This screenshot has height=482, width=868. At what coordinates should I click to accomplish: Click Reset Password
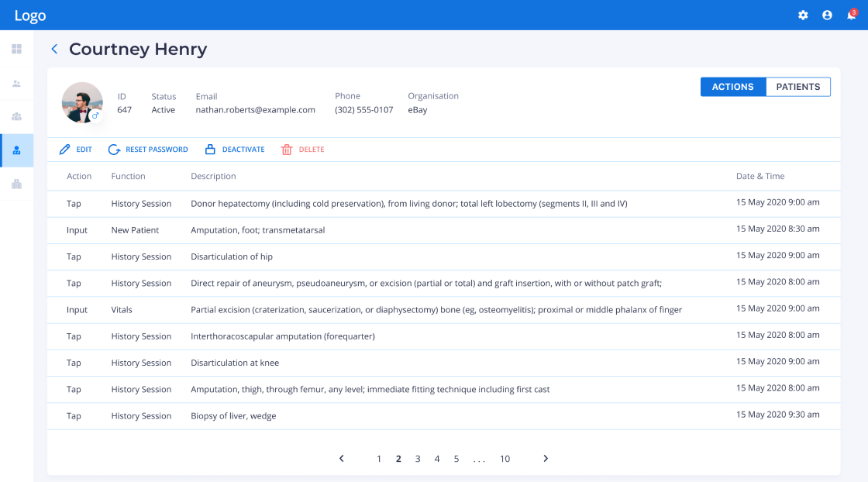click(148, 150)
